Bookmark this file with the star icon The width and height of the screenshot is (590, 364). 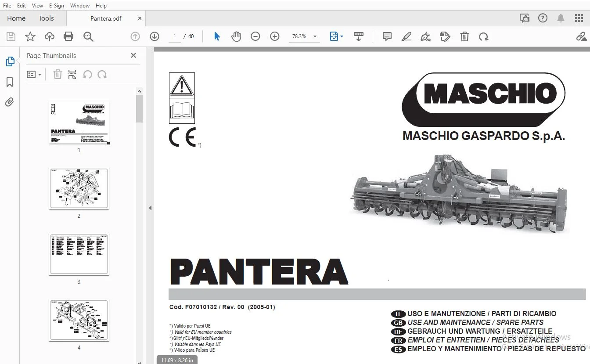coord(30,36)
